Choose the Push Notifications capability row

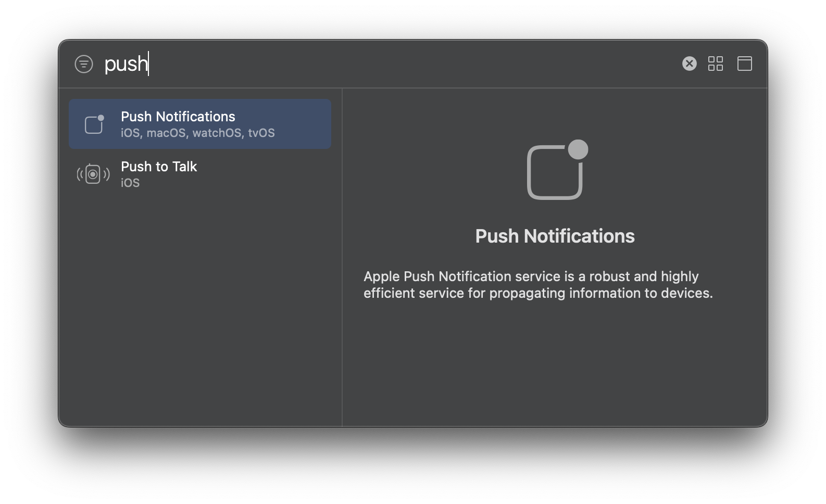coord(200,124)
